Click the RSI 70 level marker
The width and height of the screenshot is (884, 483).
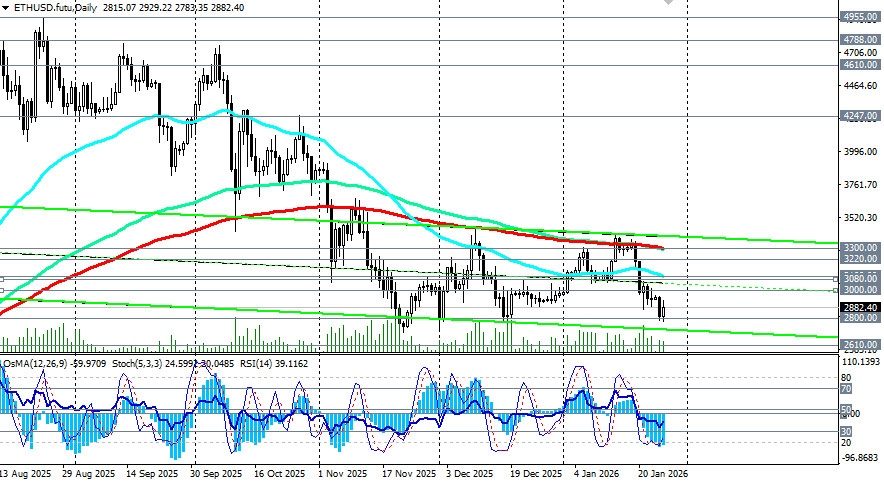coord(845,388)
